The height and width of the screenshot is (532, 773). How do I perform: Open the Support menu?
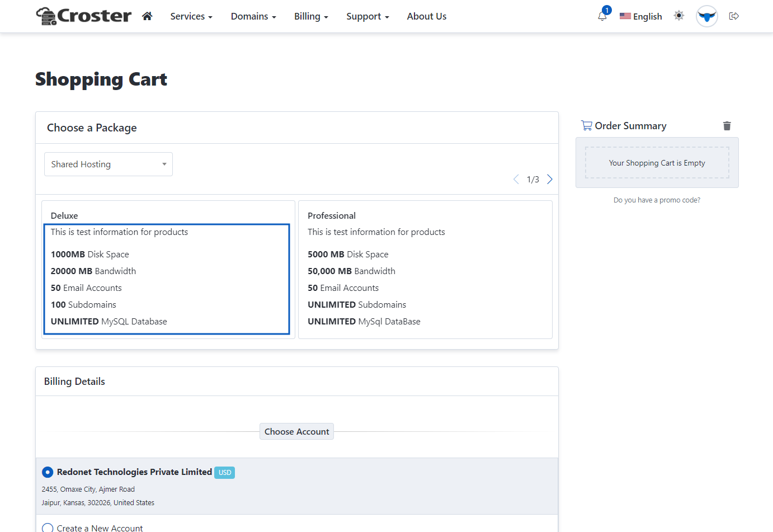point(367,17)
